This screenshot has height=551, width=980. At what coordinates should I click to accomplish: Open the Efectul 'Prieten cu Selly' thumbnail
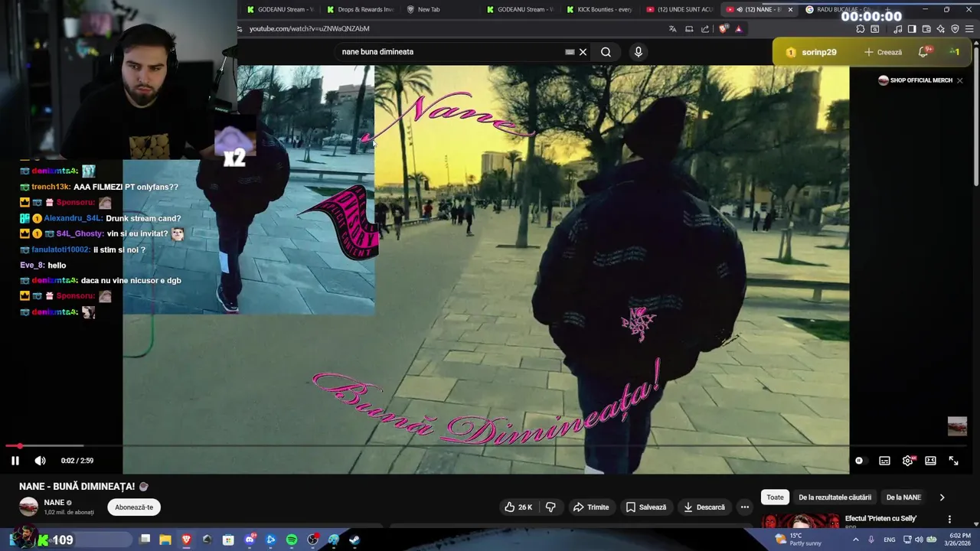click(800, 521)
